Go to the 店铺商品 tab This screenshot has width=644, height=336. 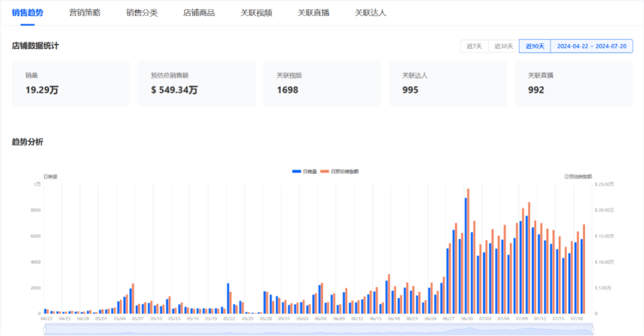[x=199, y=13]
